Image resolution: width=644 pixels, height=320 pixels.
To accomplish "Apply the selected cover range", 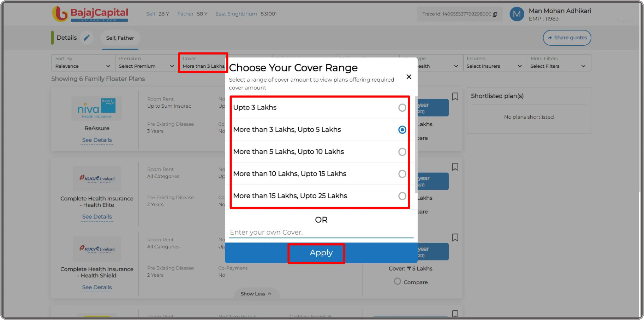I will click(x=321, y=253).
